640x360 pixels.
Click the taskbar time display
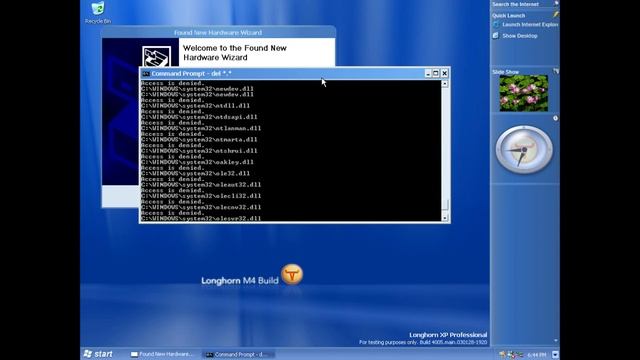[x=536, y=355]
